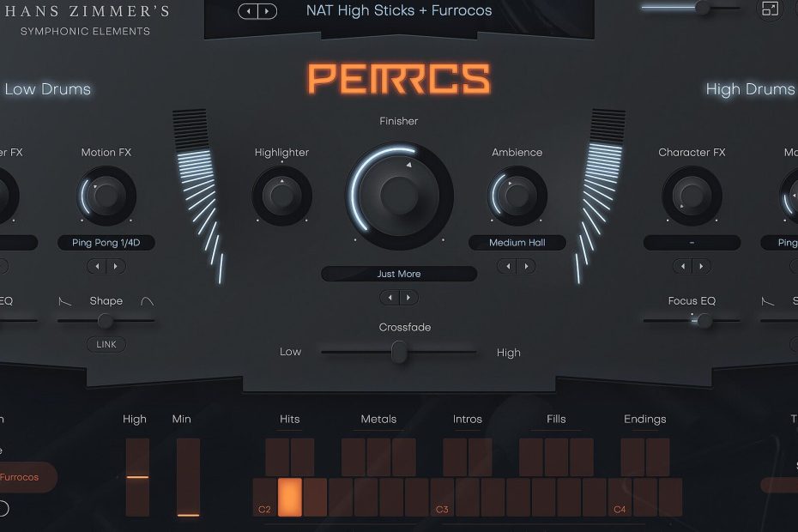The height and width of the screenshot is (532, 798).
Task: Select the Hits category label
Action: [x=290, y=420]
